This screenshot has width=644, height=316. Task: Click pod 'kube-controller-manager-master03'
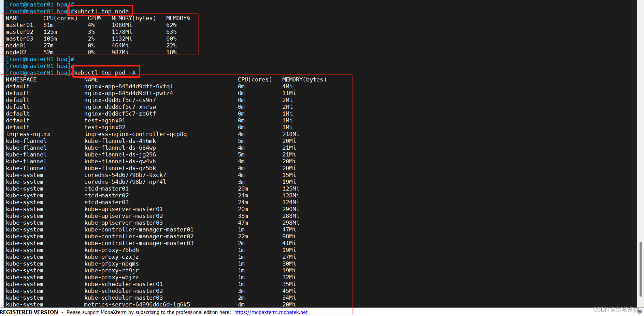tap(139, 243)
